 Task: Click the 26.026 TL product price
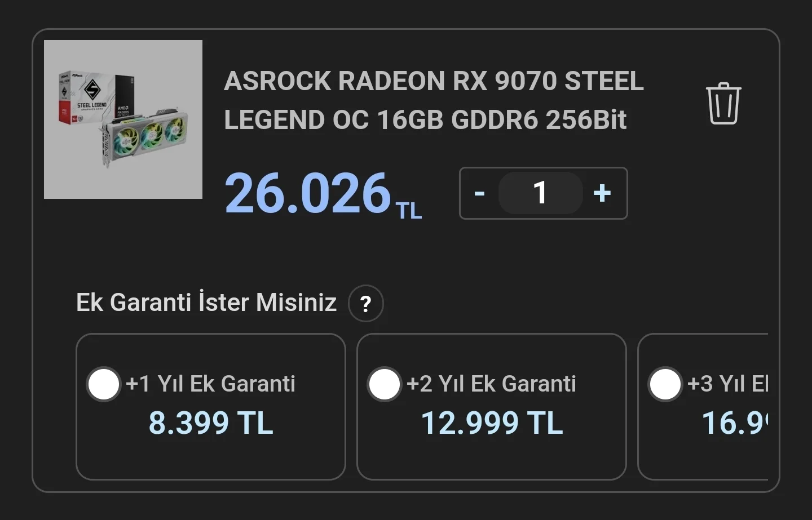point(308,194)
